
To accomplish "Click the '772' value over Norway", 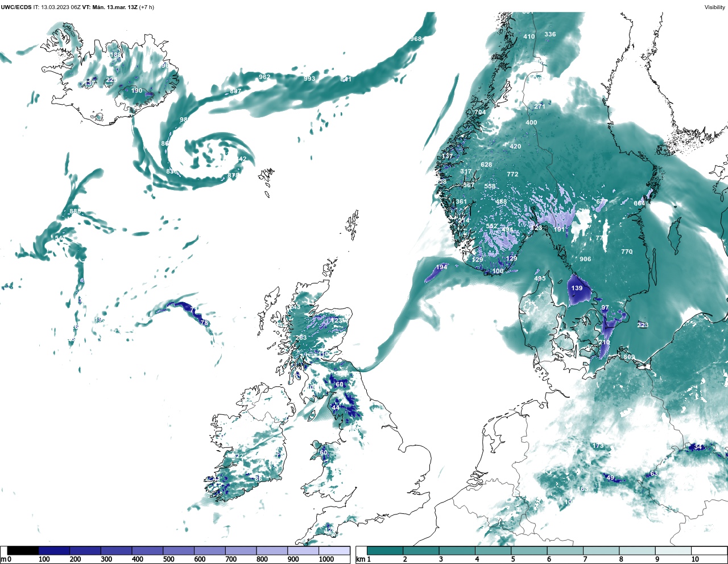I will (512, 174).
